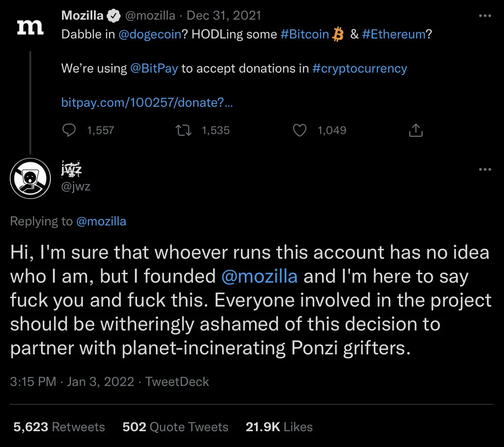Click jwz's profile picture
504x447 pixels.
click(30, 178)
